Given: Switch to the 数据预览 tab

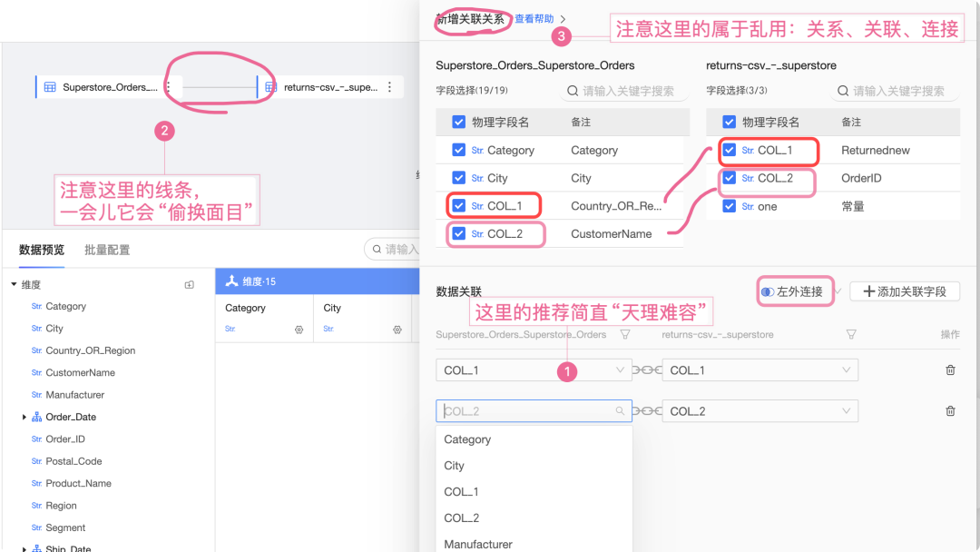Looking at the screenshot, I should (41, 250).
